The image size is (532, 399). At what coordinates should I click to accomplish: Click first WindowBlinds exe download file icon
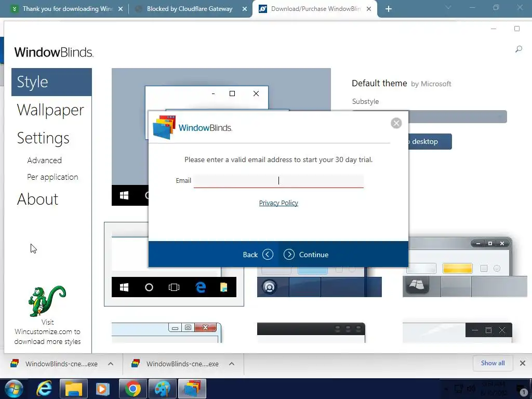pos(15,363)
